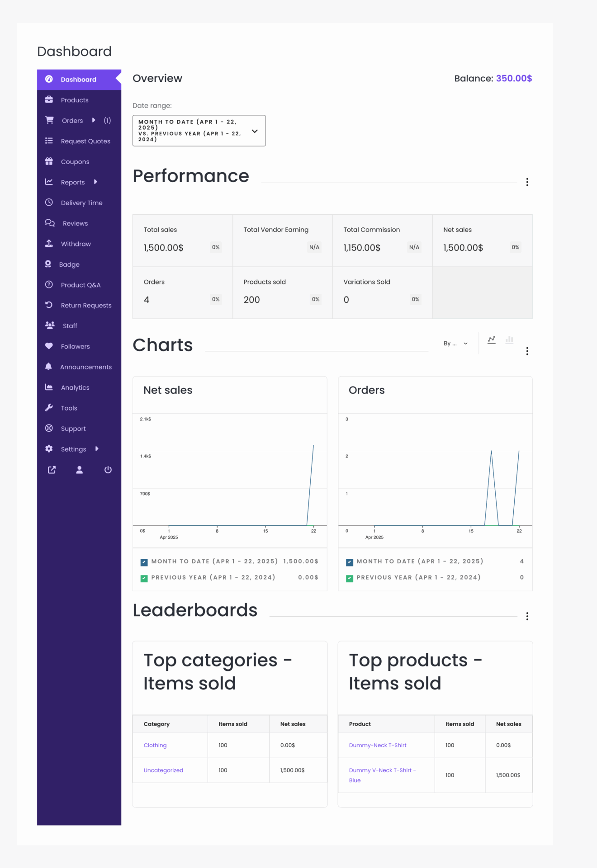Image resolution: width=597 pixels, height=868 pixels.
Task: Click the Request Quotes list icon
Action: pyautogui.click(x=49, y=141)
